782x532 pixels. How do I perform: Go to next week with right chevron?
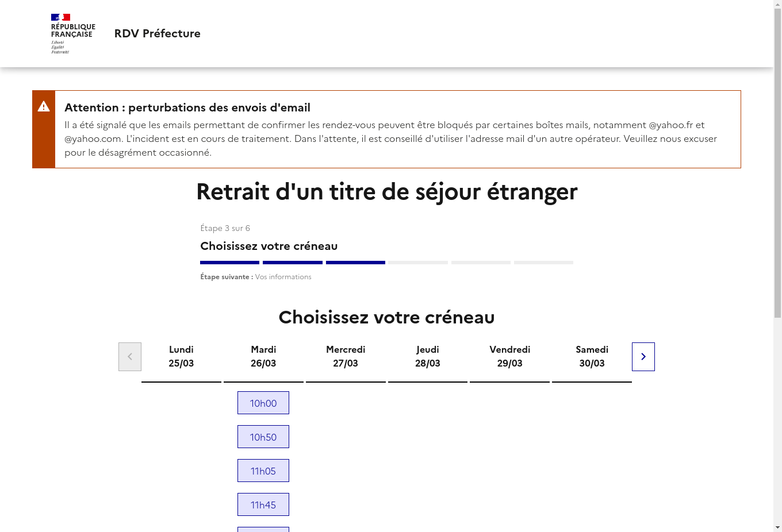[643, 357]
